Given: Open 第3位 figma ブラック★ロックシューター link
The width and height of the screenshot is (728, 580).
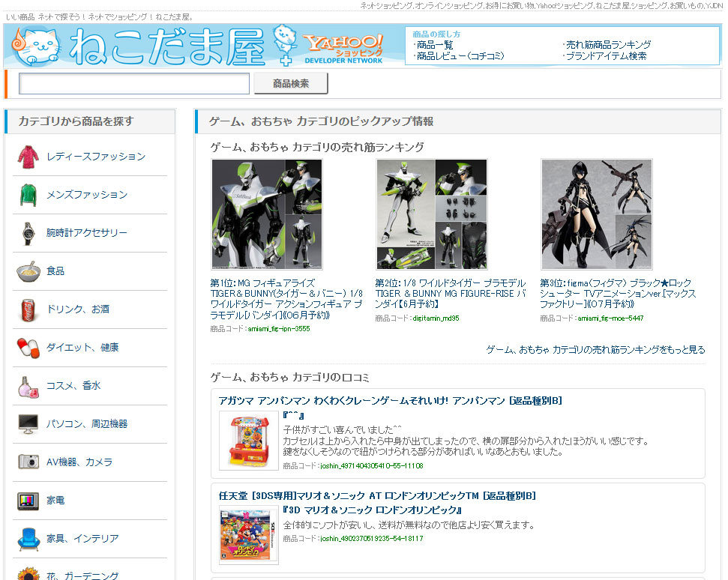Looking at the screenshot, I should (618, 294).
